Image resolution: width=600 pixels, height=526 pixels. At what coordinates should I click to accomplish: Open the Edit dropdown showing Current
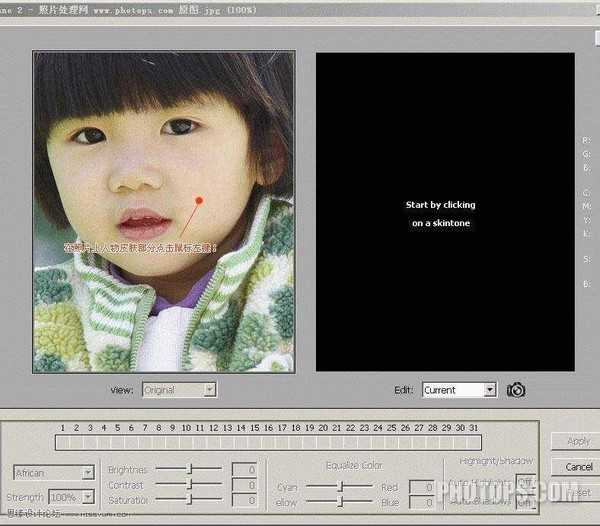tap(459, 390)
